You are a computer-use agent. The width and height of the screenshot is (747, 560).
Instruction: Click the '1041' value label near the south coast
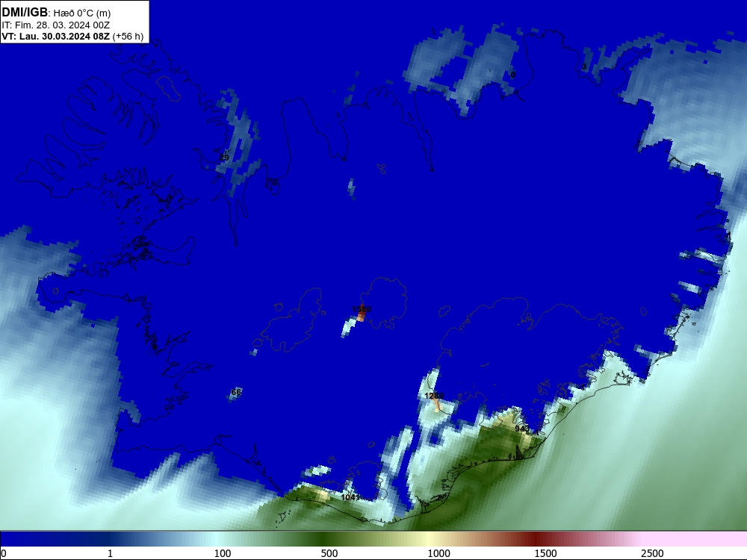[350, 497]
